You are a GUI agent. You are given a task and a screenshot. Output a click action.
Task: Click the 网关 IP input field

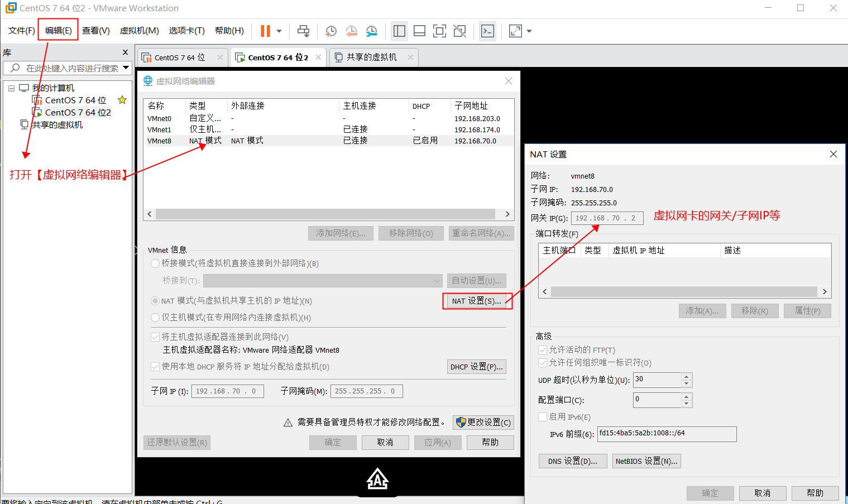tap(607, 218)
